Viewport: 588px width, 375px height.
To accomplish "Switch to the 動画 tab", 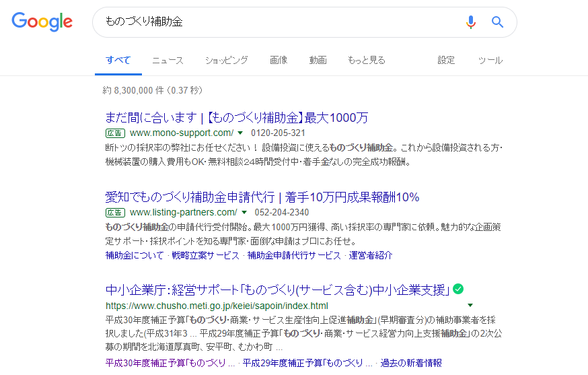I will point(318,60).
